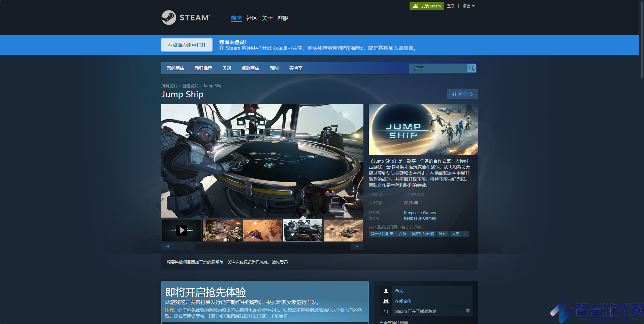Image resolution: width=644 pixels, height=324 pixels.
Task: Click the magnifier search icon button
Action: pyautogui.click(x=472, y=68)
